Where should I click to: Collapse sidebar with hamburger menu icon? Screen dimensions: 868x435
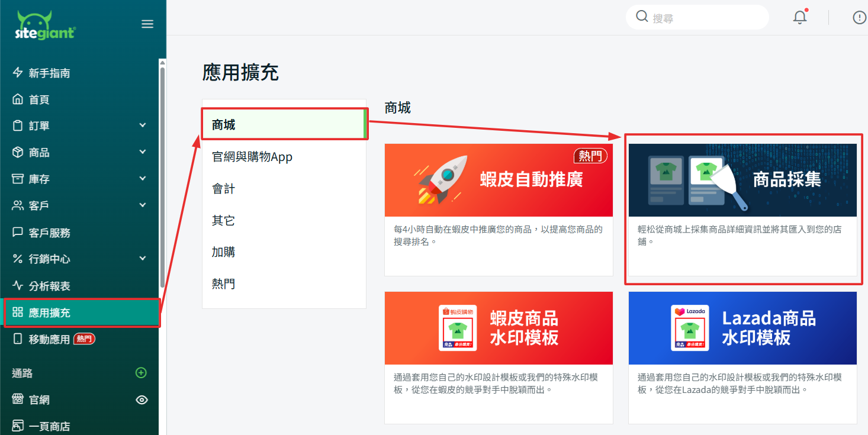click(x=147, y=24)
